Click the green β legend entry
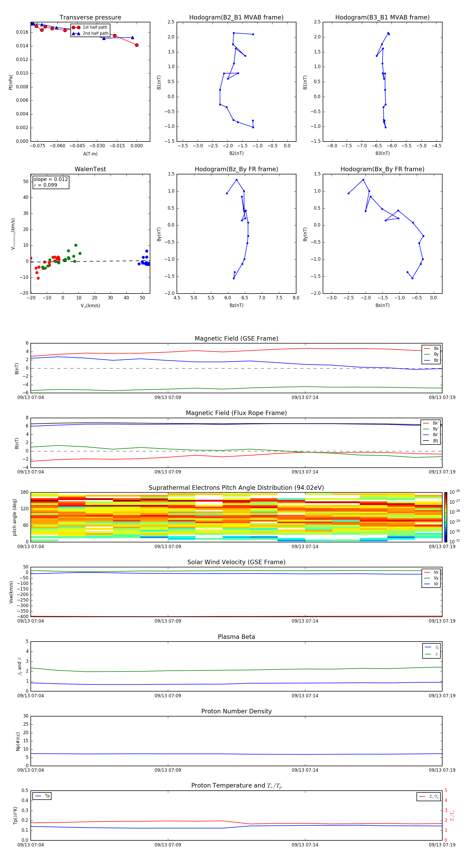This screenshot has width=473, height=868. point(432,654)
